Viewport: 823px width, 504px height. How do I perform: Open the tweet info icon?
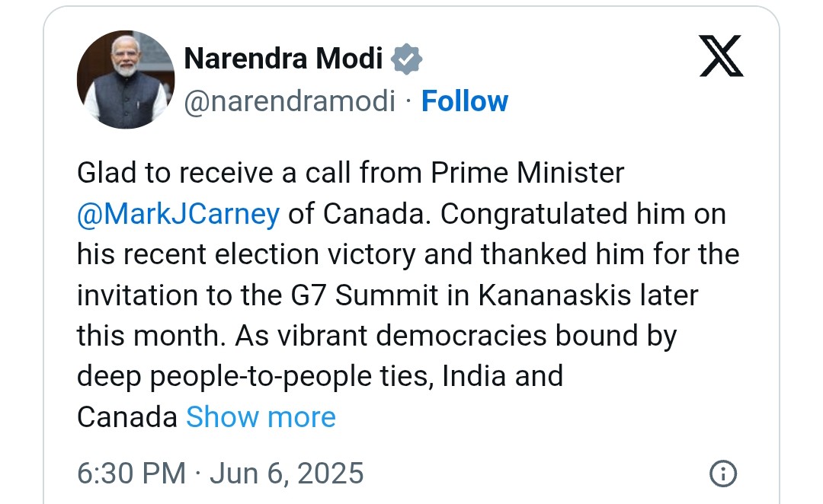[722, 474]
